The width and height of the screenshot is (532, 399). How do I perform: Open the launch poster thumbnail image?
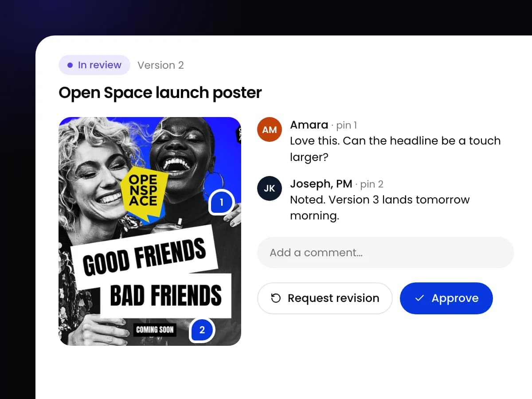click(x=150, y=231)
